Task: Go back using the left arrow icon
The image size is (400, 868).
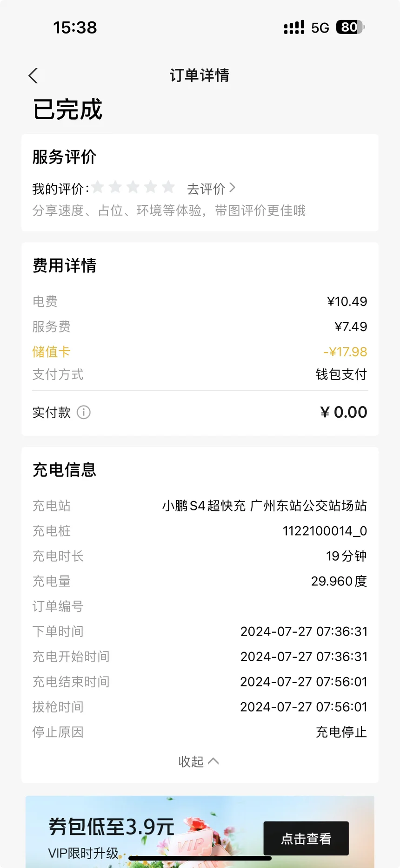Action: tap(33, 75)
